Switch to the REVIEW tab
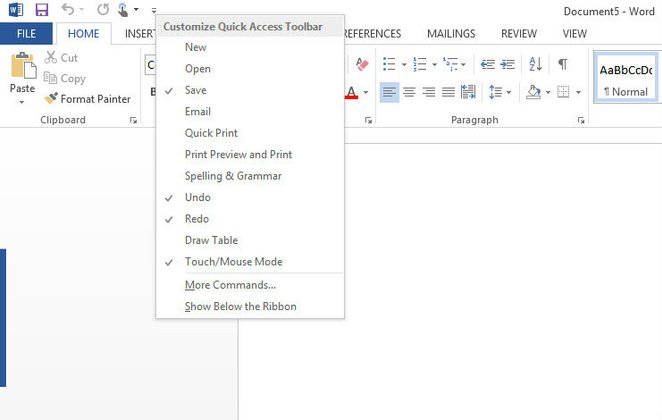 519,34
